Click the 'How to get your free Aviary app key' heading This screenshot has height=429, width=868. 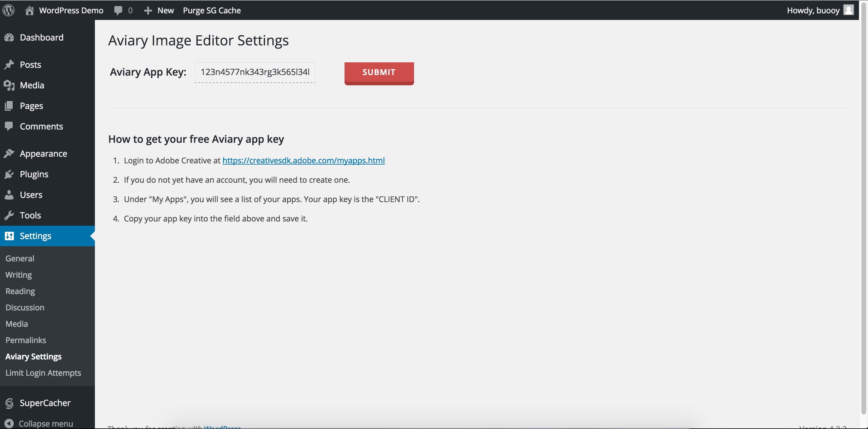(x=196, y=139)
